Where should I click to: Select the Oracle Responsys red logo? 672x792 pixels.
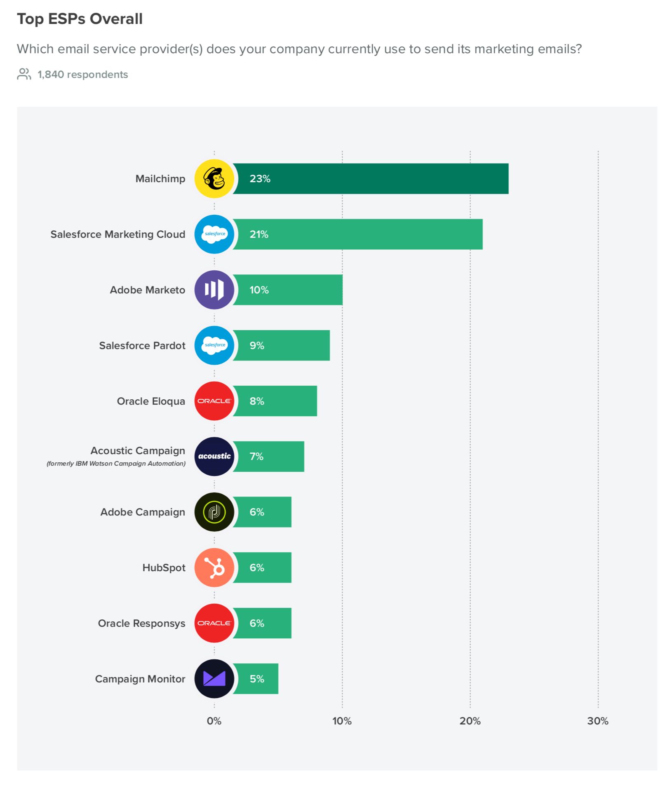coord(214,623)
